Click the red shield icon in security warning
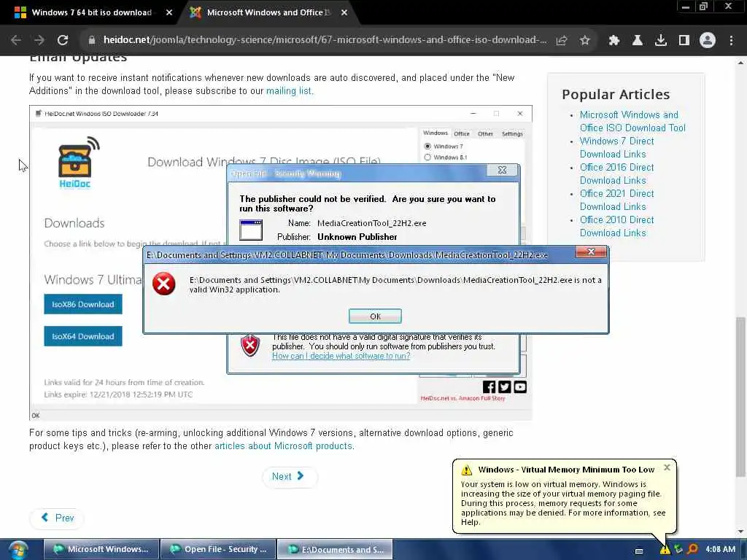The image size is (747, 560). [x=250, y=345]
